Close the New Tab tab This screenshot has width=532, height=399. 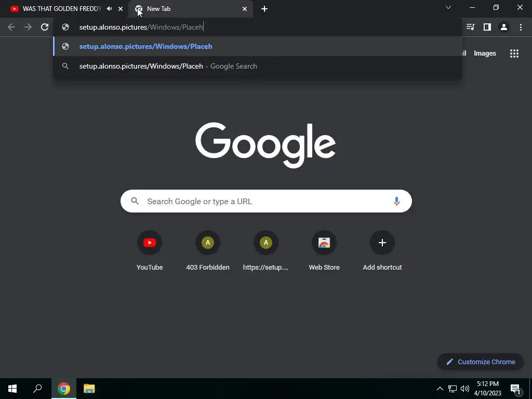(245, 9)
